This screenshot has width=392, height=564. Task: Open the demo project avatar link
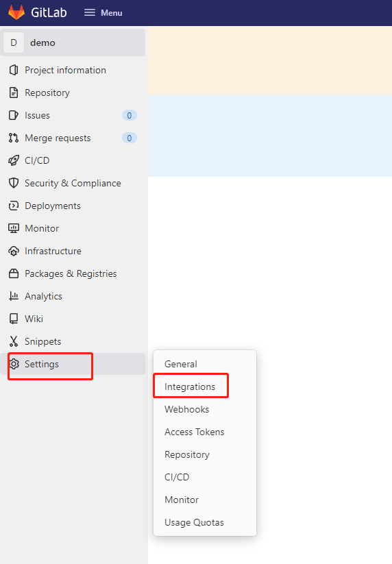pos(14,42)
